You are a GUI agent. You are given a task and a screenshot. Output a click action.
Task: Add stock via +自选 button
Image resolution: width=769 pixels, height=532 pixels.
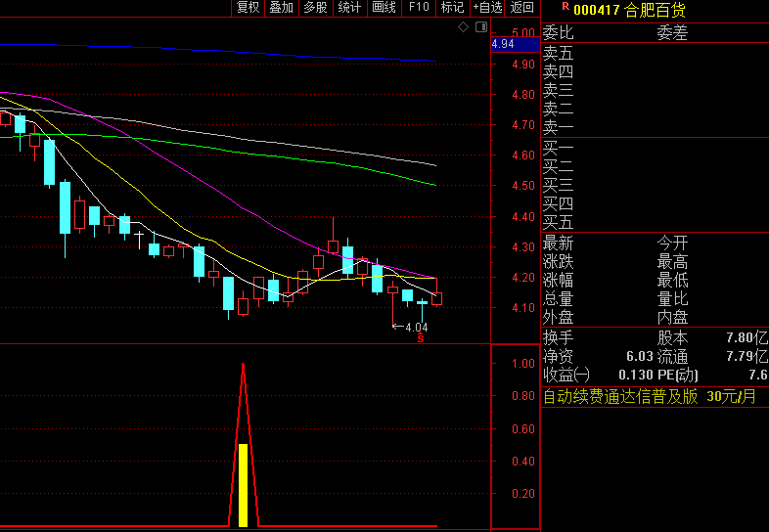487,8
